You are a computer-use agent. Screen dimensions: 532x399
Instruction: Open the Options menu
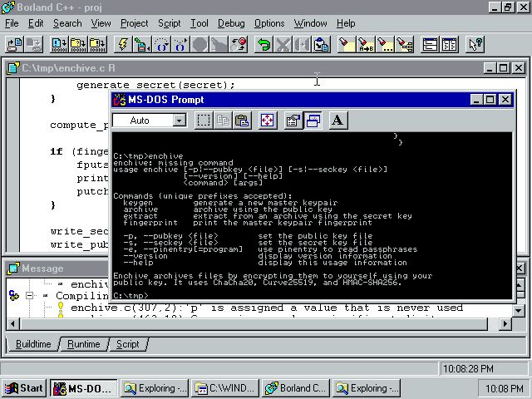pos(269,23)
